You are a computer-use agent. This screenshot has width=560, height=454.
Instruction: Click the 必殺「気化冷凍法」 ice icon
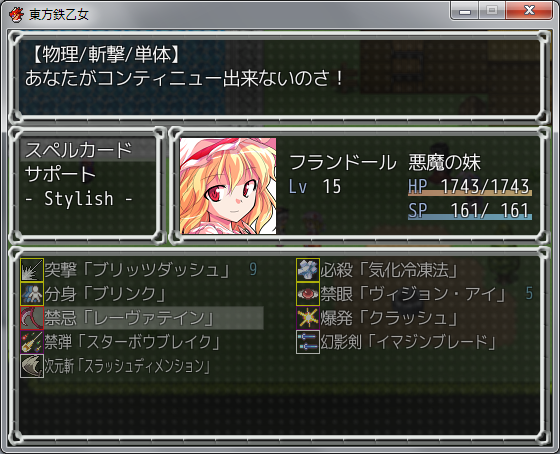coord(308,270)
